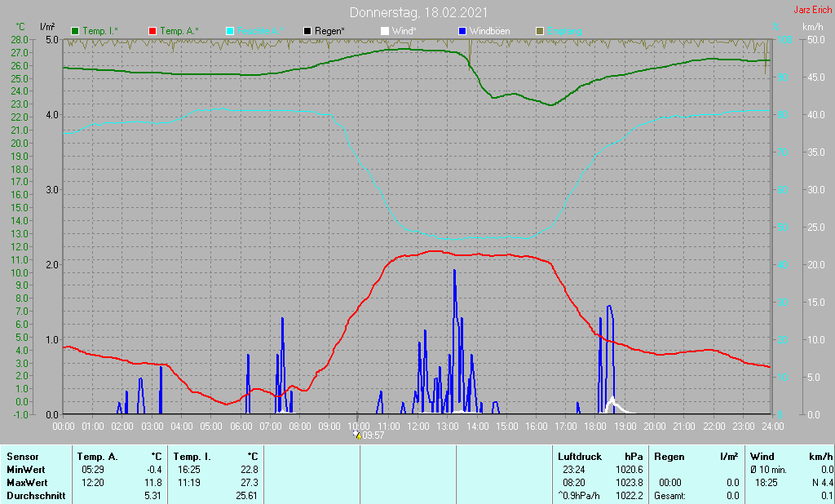
Task: Click the 'MaxWert' row label
Action: pyautogui.click(x=27, y=483)
